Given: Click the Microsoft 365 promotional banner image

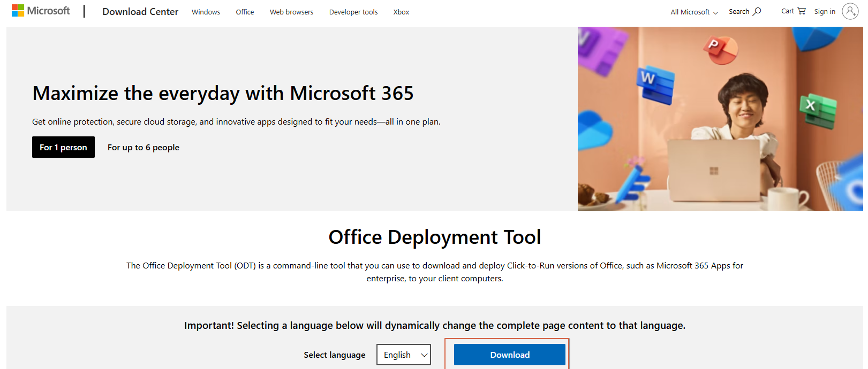Looking at the screenshot, I should click(x=720, y=119).
